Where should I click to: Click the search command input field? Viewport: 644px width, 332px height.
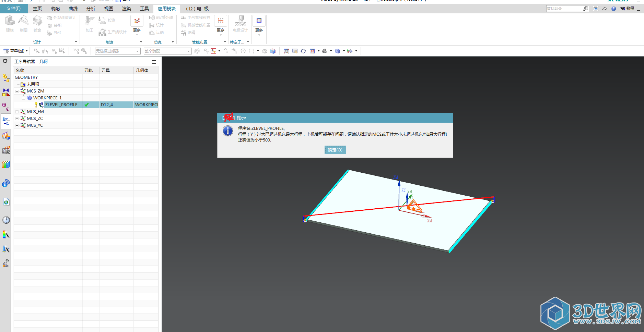(564, 9)
